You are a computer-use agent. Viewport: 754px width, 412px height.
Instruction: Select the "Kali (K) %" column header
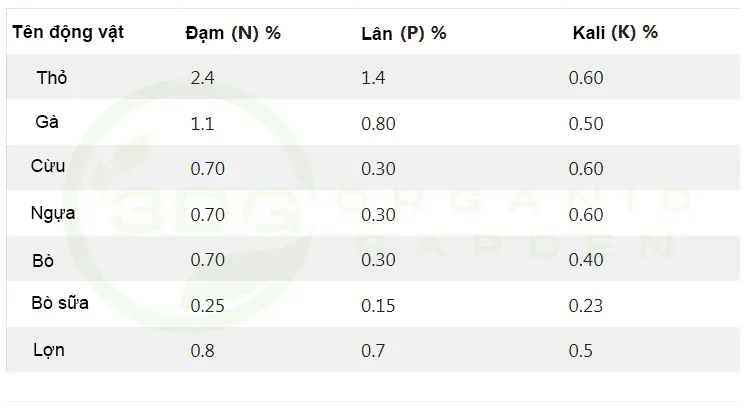(615, 32)
